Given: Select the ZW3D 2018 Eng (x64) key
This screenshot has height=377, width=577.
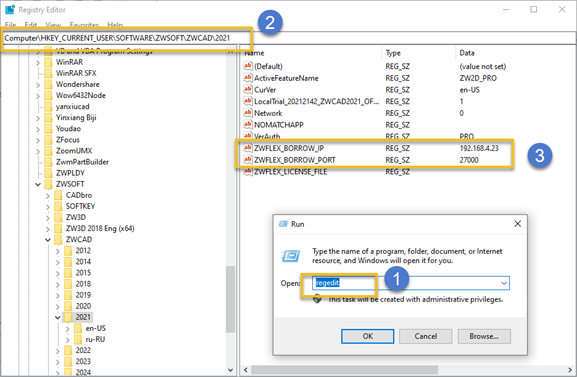Looking at the screenshot, I should pyautogui.click(x=100, y=229).
